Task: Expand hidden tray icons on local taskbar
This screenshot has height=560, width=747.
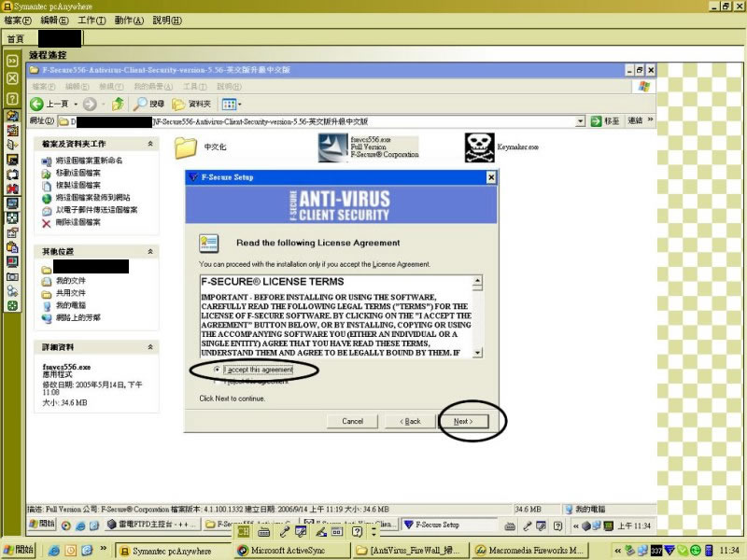Action: click(x=617, y=551)
